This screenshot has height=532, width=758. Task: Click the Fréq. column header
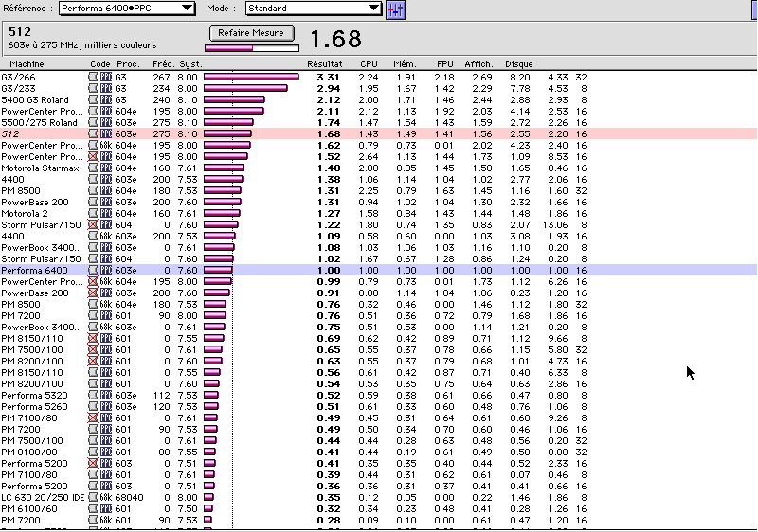163,63
